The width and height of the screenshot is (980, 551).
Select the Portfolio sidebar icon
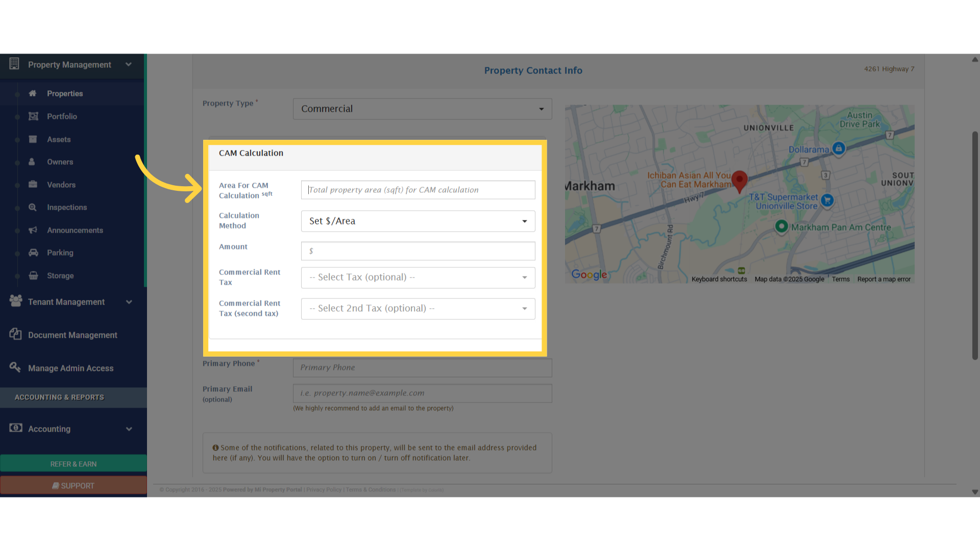coord(33,116)
